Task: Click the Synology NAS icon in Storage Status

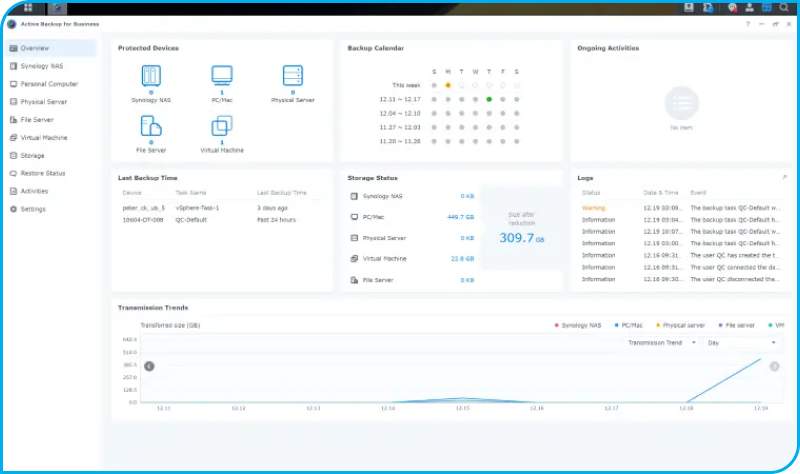Action: pos(354,196)
